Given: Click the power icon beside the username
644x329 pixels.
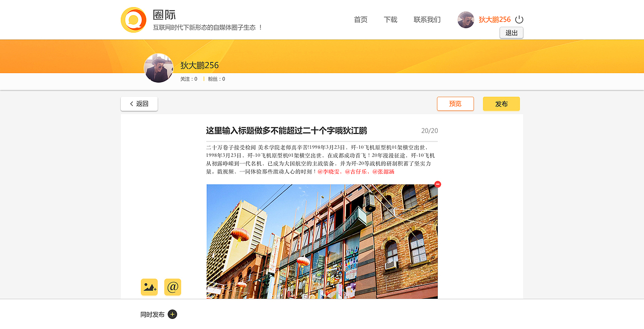Looking at the screenshot, I should coord(519,19).
